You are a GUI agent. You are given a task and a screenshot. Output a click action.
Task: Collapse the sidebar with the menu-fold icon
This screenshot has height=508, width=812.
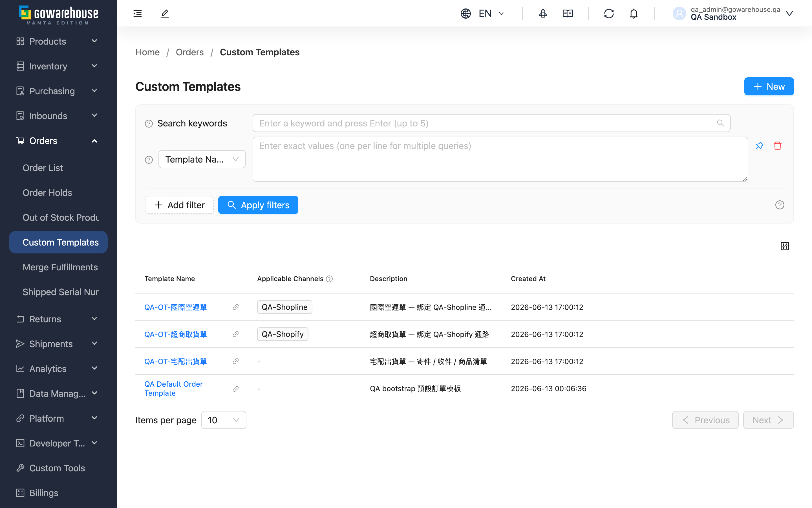tap(138, 14)
